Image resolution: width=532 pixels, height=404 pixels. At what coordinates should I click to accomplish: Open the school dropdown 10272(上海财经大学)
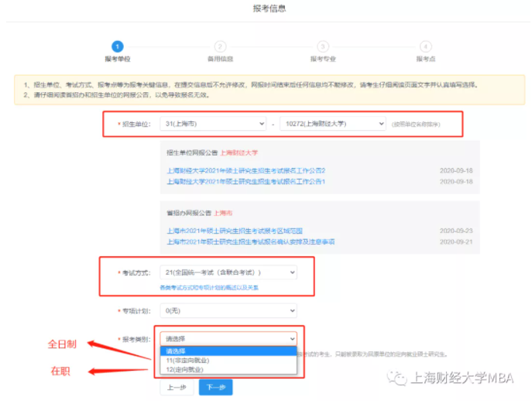coord(333,124)
